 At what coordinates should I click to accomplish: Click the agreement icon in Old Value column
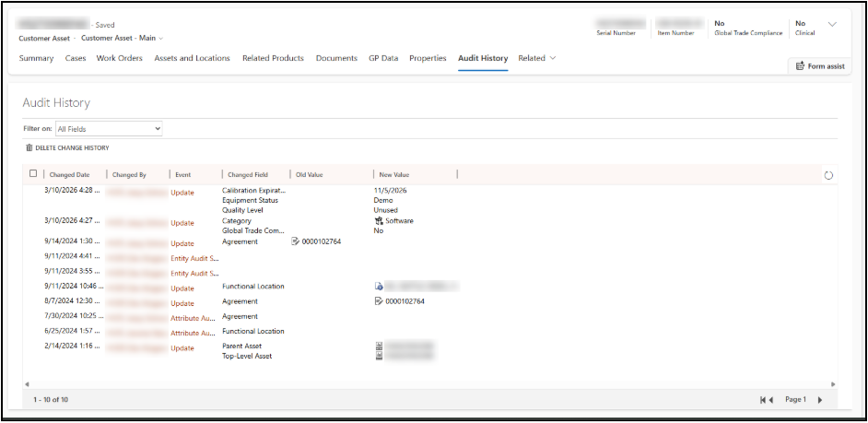tap(295, 241)
